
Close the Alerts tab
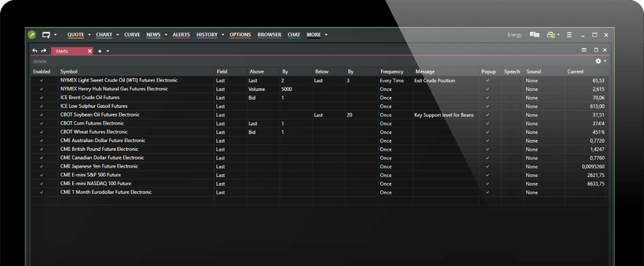pyautogui.click(x=90, y=51)
